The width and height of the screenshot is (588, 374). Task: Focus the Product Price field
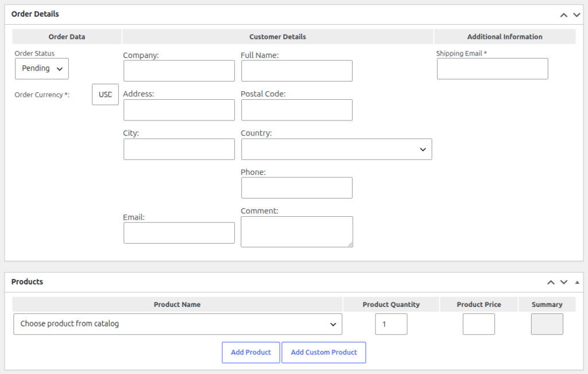point(478,324)
